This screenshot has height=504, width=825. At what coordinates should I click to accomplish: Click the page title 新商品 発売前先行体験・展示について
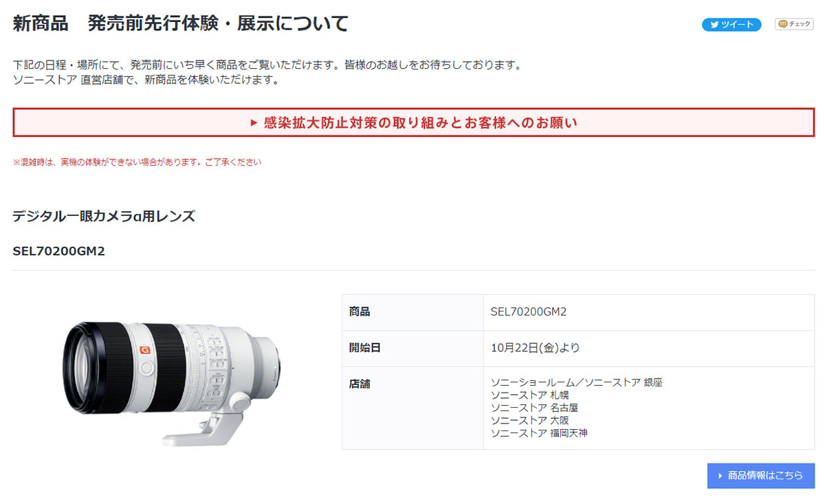pos(181,23)
